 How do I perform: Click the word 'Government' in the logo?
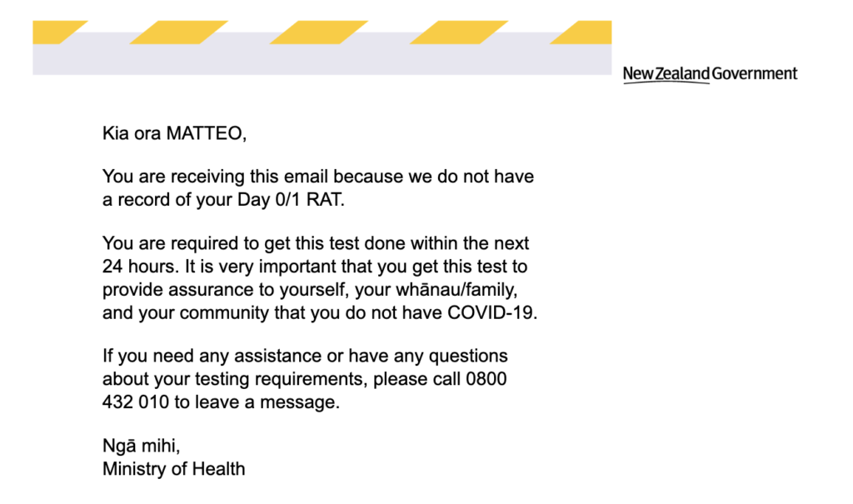point(755,73)
